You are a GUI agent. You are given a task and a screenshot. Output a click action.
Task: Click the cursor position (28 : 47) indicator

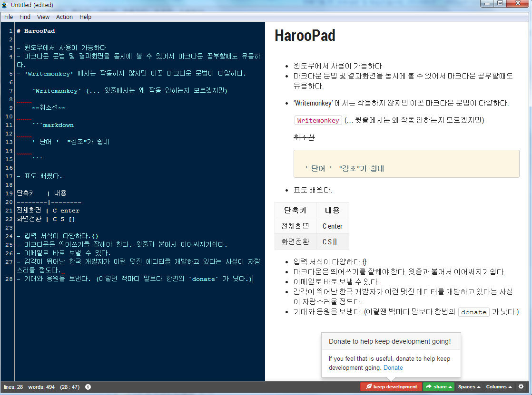(69, 387)
